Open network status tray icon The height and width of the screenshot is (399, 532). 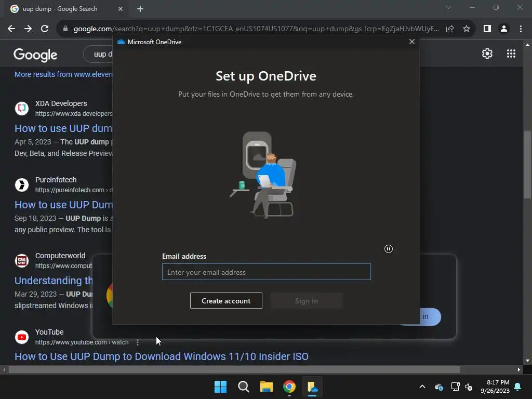tap(455, 387)
